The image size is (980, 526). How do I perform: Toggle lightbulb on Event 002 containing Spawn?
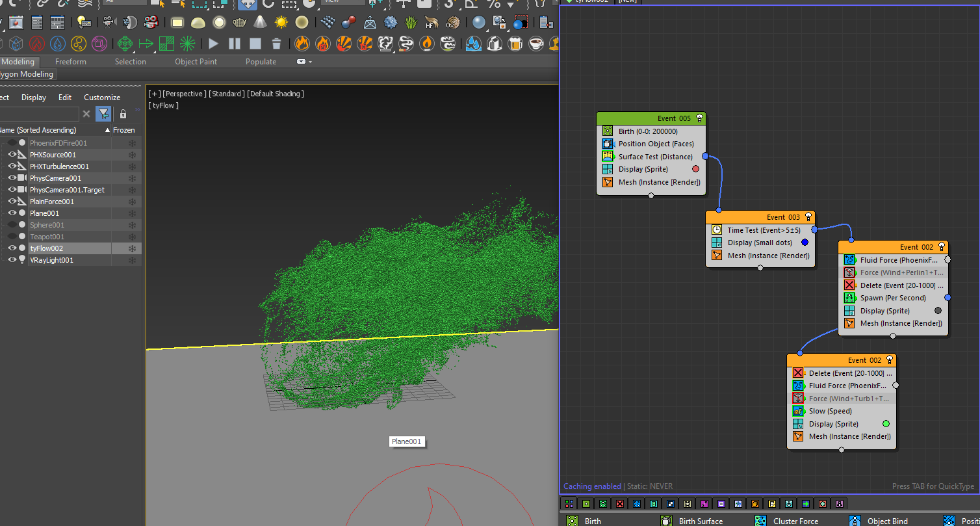(x=942, y=247)
